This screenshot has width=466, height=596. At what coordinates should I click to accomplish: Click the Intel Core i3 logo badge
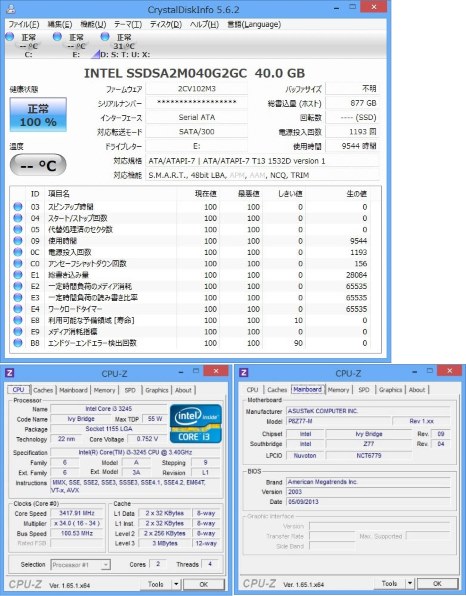tap(195, 424)
